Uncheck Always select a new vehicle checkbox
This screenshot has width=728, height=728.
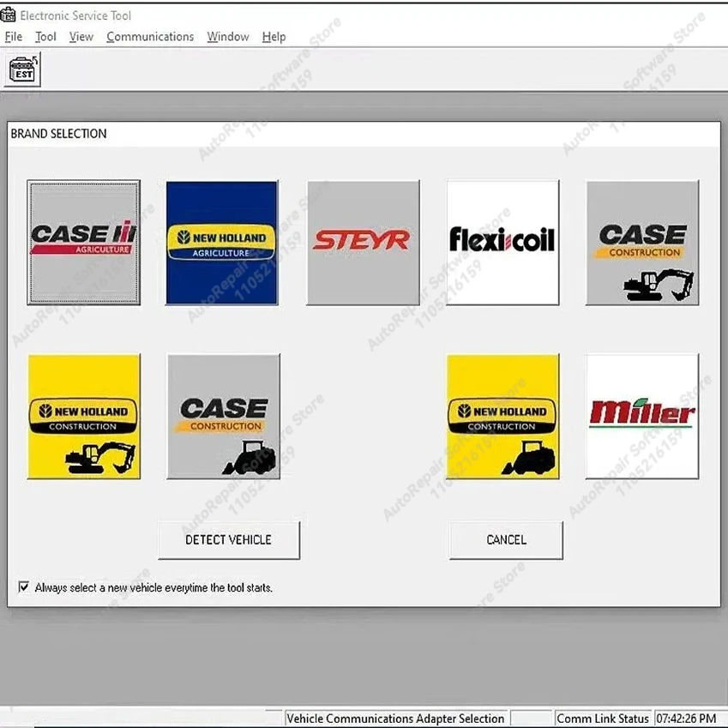[x=23, y=587]
